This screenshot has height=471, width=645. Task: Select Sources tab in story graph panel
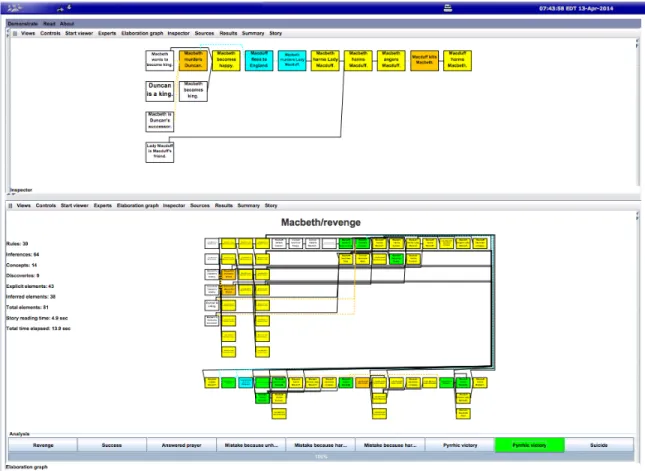[204, 33]
